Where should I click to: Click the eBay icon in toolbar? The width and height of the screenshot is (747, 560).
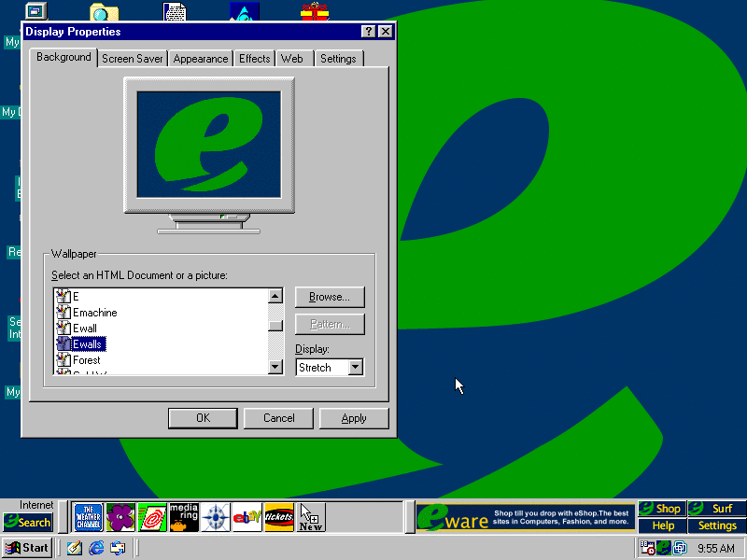247,517
